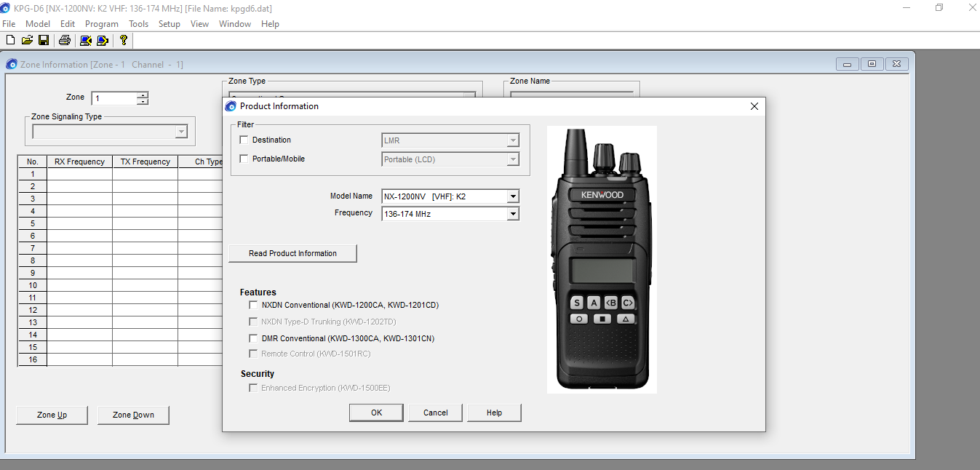Check NXDN Conventional feature
Screen dimensions: 980x470
(x=253, y=305)
